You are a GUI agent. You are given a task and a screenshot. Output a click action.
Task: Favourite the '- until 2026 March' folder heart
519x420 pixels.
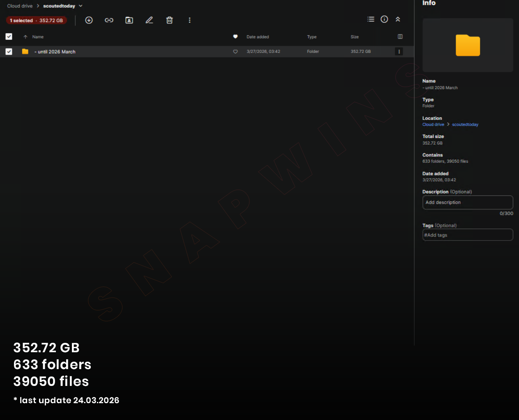click(x=235, y=52)
